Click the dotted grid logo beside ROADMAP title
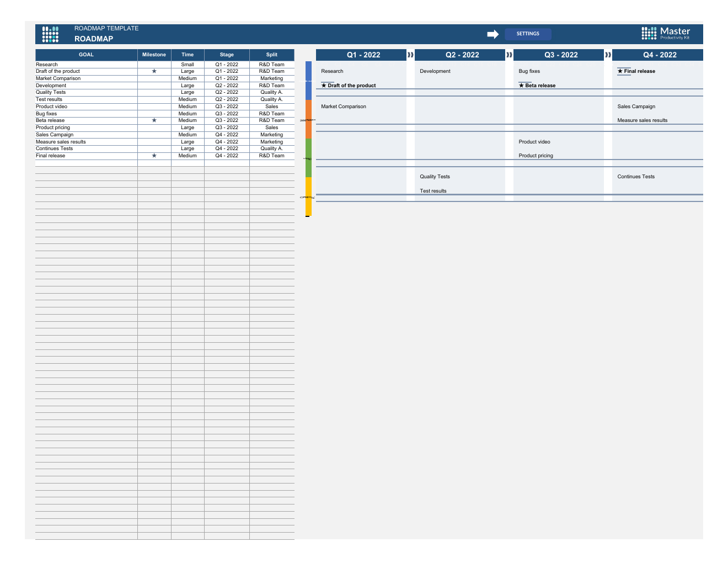Screen dimensions: 728x563 click(x=50, y=34)
